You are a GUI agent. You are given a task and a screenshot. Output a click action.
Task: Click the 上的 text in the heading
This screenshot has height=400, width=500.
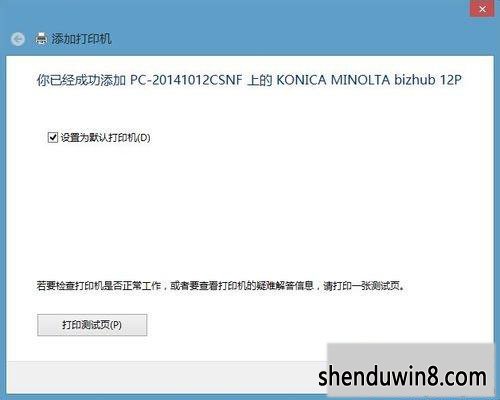(260, 80)
